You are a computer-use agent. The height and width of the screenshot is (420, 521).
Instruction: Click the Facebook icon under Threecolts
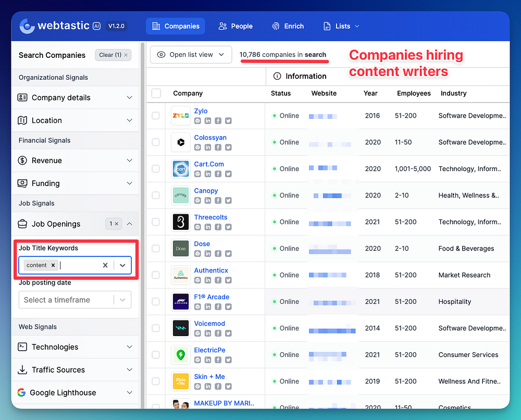click(x=218, y=227)
